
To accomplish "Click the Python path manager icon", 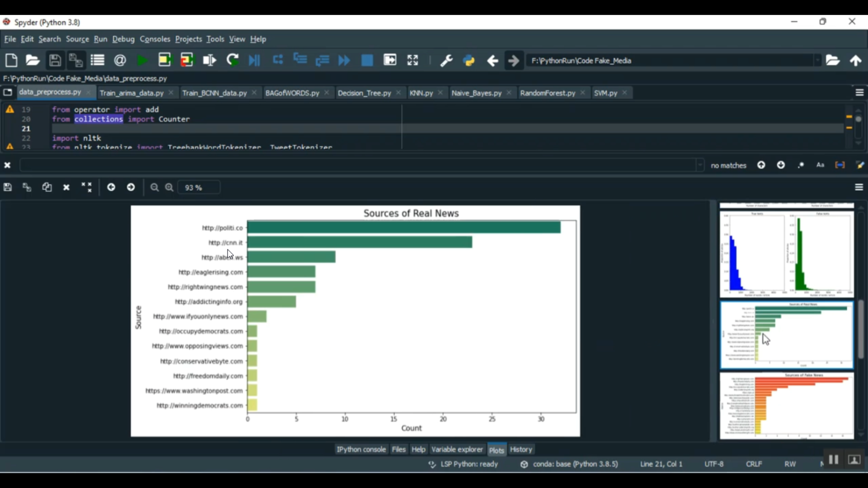I will [469, 60].
